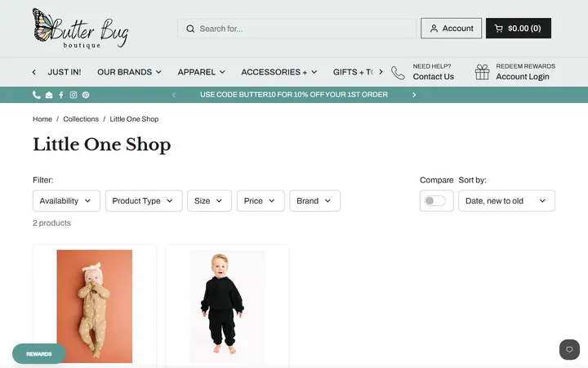Open the Contact Us link
Viewport: 588px width, 368px height.
tap(433, 77)
